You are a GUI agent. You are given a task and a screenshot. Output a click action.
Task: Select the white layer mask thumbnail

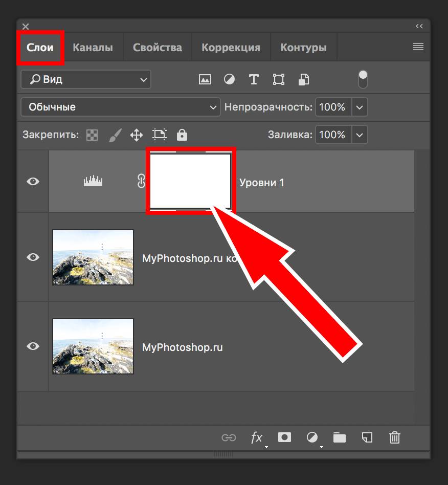tap(190, 182)
